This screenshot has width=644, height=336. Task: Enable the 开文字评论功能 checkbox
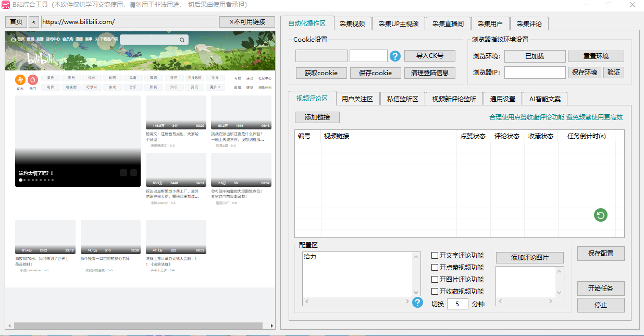point(435,255)
